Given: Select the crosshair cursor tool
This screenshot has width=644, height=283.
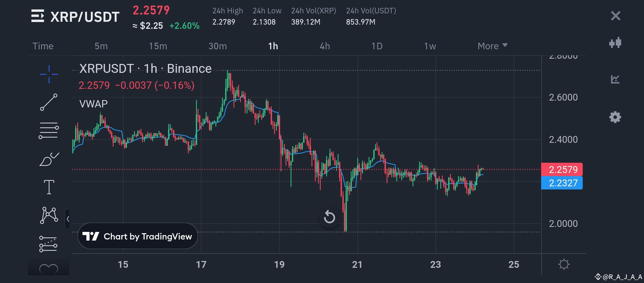Looking at the screenshot, I should [49, 74].
